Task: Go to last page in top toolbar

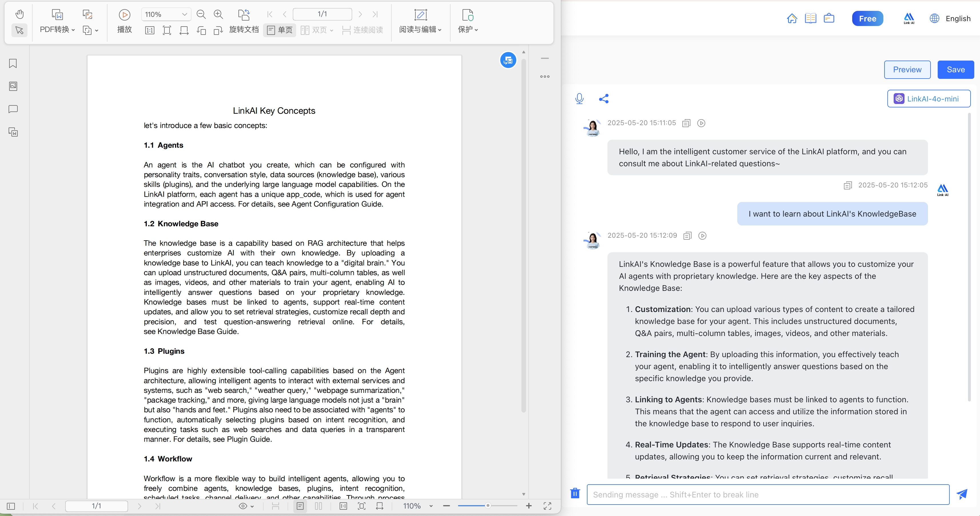Action: 375,15
